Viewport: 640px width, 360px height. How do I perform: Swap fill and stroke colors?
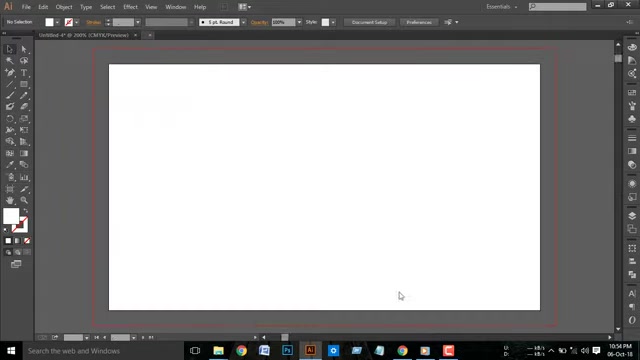tap(26, 211)
